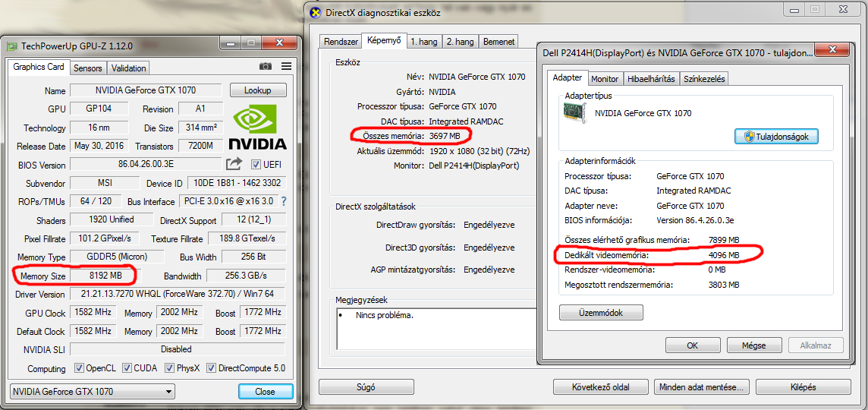Select the Graphics Card tab
This screenshot has height=410, width=868.
click(39, 67)
